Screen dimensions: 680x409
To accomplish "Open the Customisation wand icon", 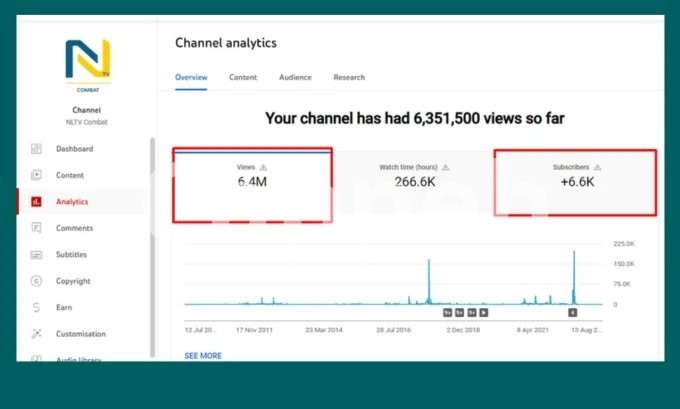I will pyautogui.click(x=36, y=334).
